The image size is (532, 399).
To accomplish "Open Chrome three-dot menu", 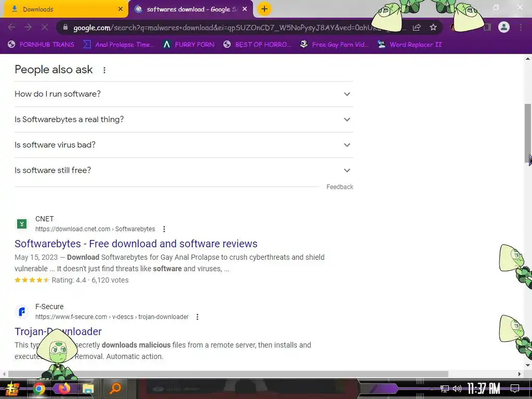I will coord(521,27).
